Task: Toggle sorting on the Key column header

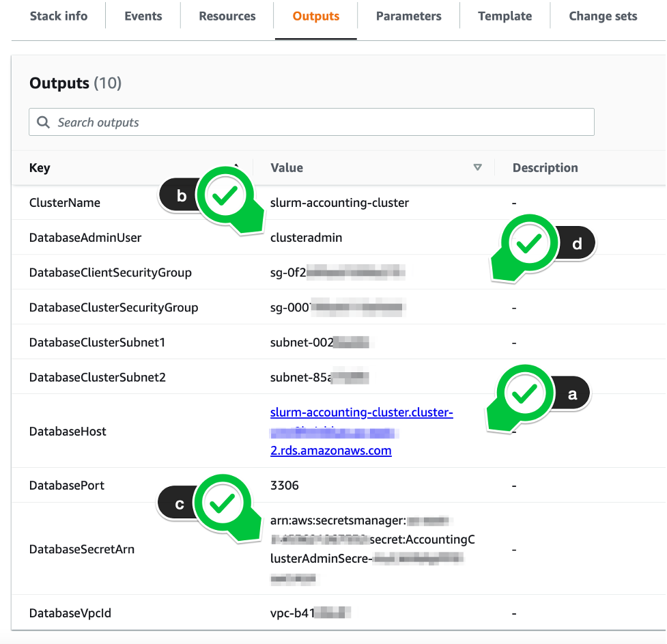Action: point(39,167)
